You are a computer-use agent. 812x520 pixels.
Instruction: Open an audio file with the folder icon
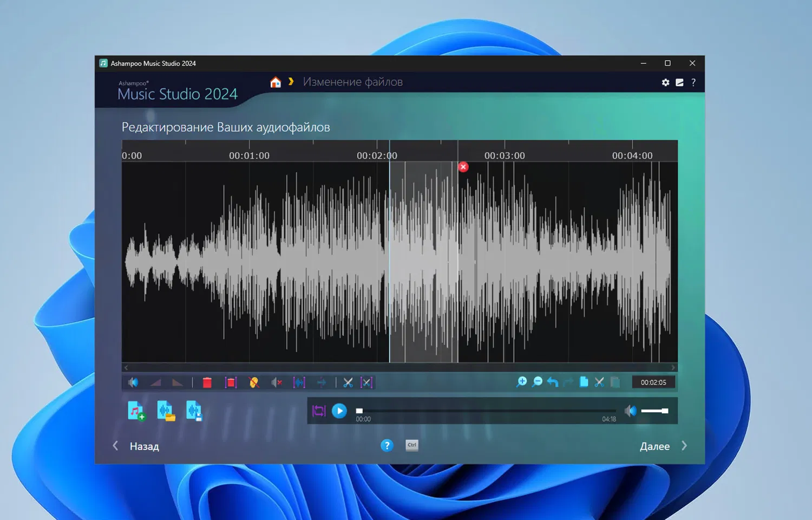[166, 411]
